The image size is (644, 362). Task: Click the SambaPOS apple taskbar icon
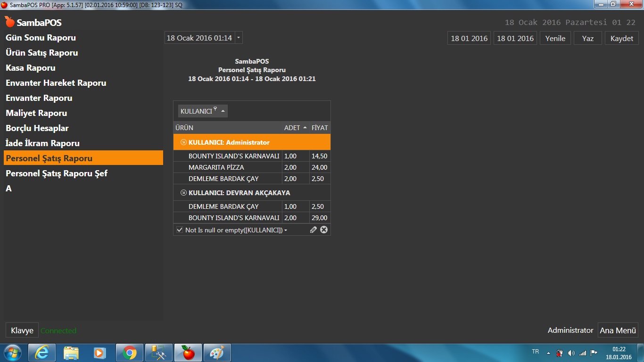click(188, 353)
